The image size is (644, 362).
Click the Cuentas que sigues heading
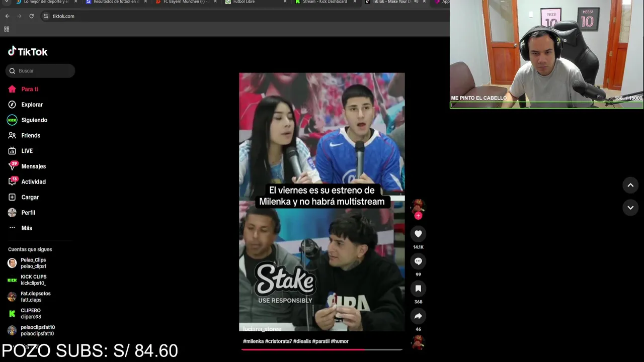point(30,249)
